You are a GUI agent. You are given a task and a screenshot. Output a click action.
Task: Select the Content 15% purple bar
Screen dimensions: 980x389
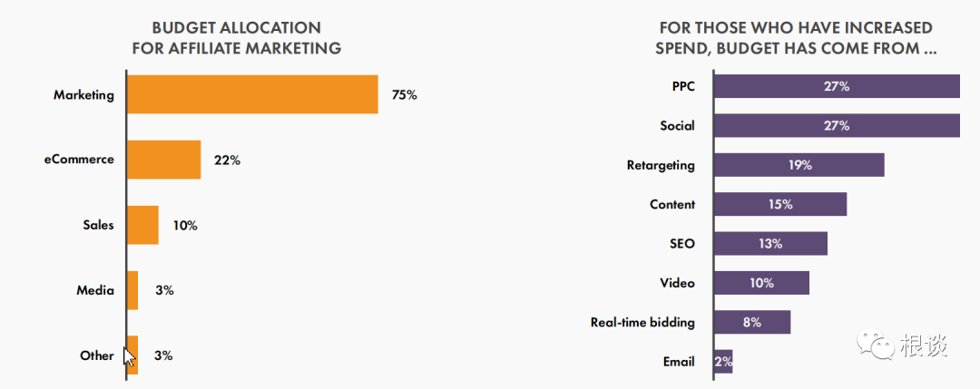coord(780,204)
